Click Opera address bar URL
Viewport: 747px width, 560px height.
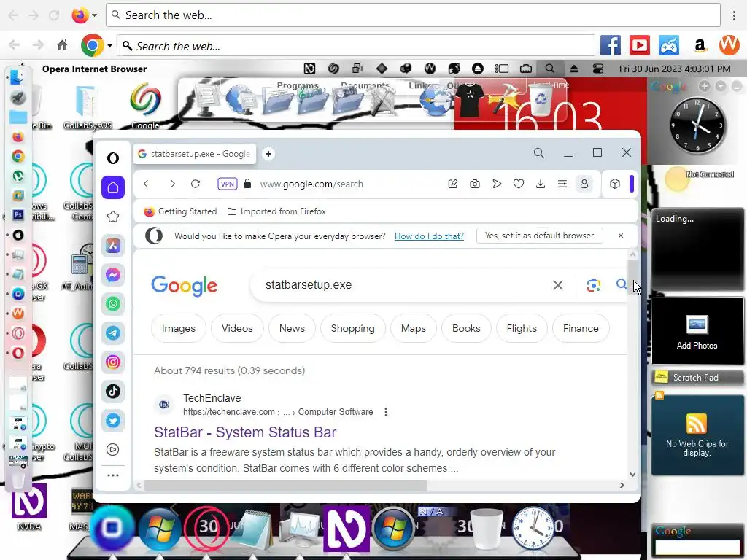[311, 184]
